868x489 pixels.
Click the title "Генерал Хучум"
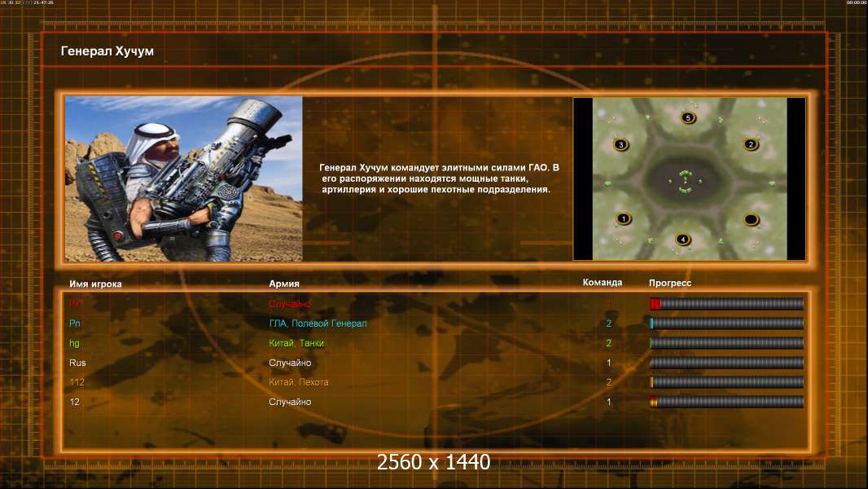click(x=107, y=51)
